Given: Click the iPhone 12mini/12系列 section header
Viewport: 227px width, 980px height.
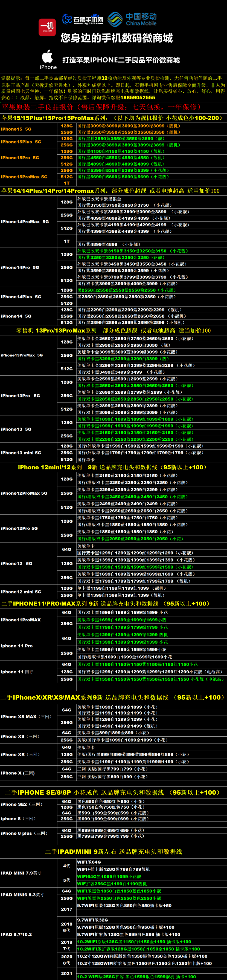Looking at the screenshot, I should (x=113, y=467).
